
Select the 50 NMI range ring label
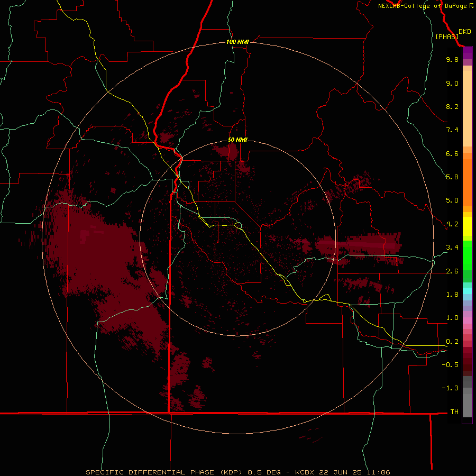237,140
